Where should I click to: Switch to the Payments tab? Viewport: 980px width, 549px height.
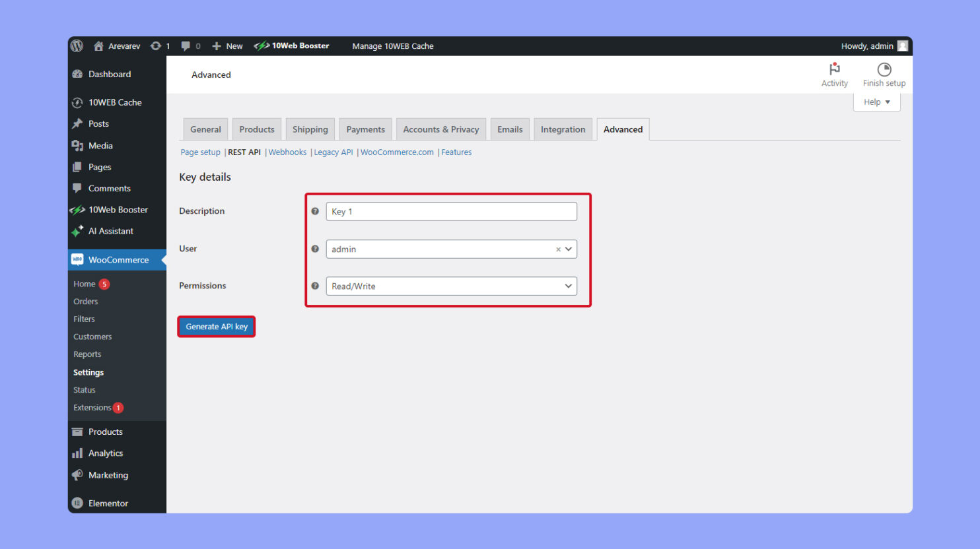365,129
